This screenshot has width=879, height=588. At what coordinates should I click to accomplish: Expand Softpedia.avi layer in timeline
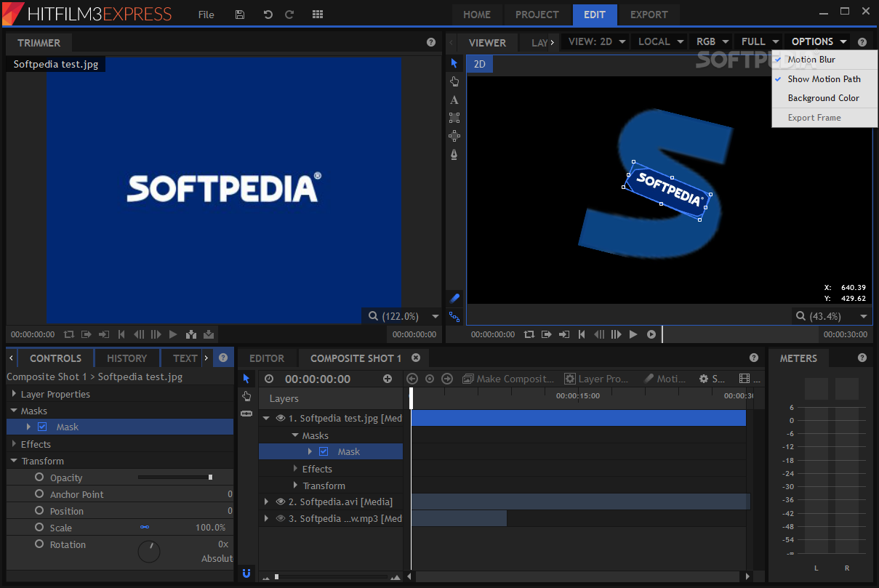(267, 502)
